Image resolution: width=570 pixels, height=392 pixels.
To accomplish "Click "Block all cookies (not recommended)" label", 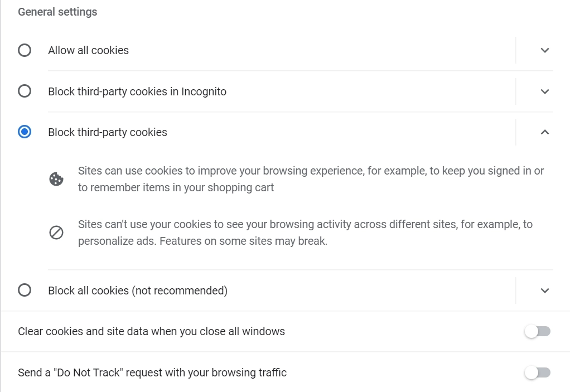I will pyautogui.click(x=138, y=291).
